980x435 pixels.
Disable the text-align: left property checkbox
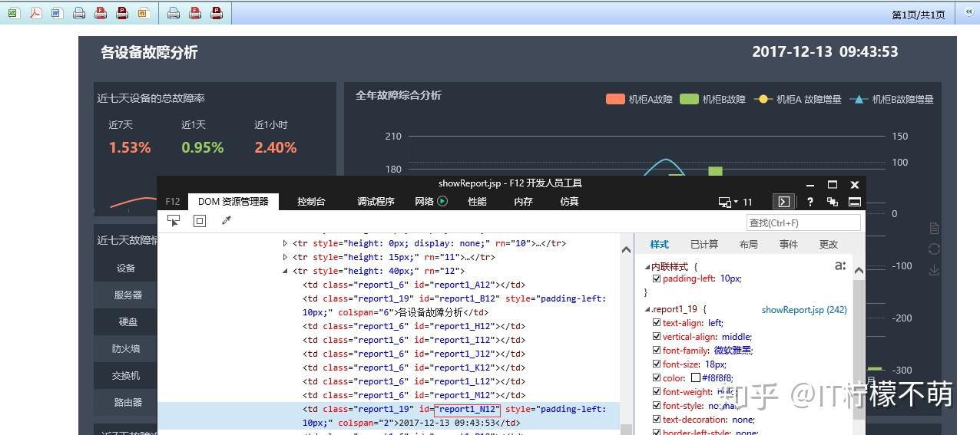[657, 323]
